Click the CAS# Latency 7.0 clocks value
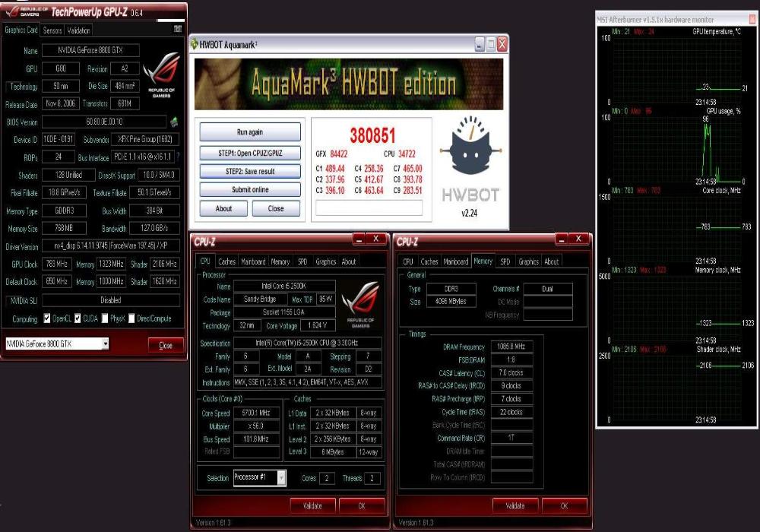This screenshot has height=532, width=760. [511, 372]
